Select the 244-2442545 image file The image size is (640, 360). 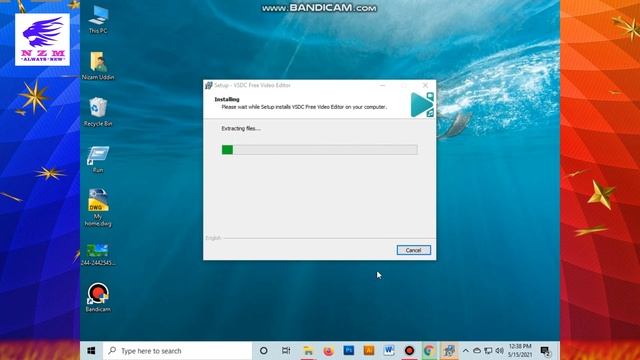click(98, 255)
